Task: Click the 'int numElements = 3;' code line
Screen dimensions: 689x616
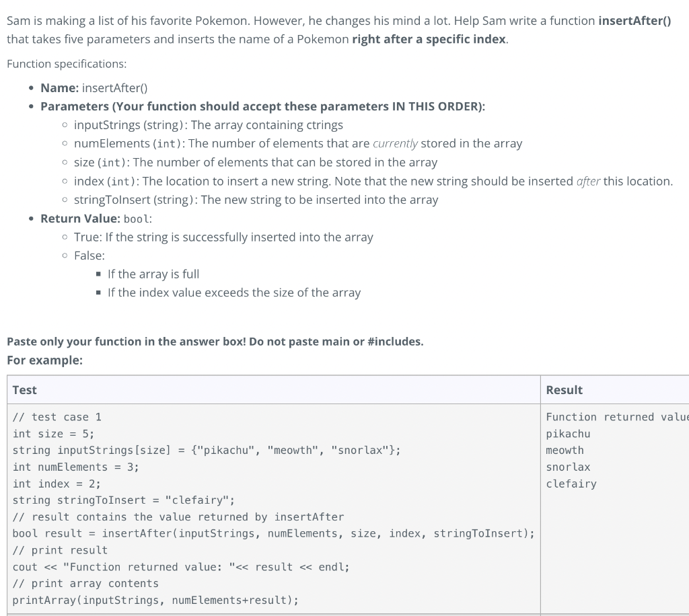Action: pyautogui.click(x=75, y=467)
